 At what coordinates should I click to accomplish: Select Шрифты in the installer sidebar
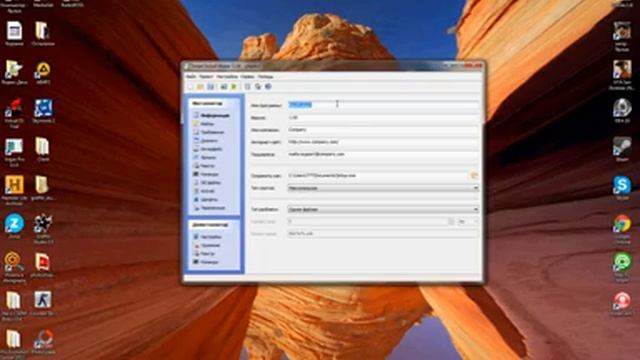[x=205, y=200]
